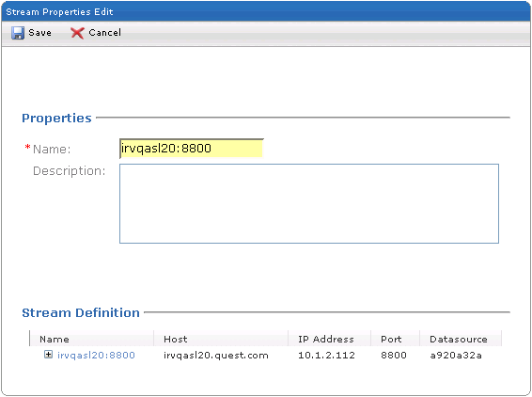Viewport: 532px width, 397px height.
Task: Click the IP Address column header
Action: coord(330,339)
